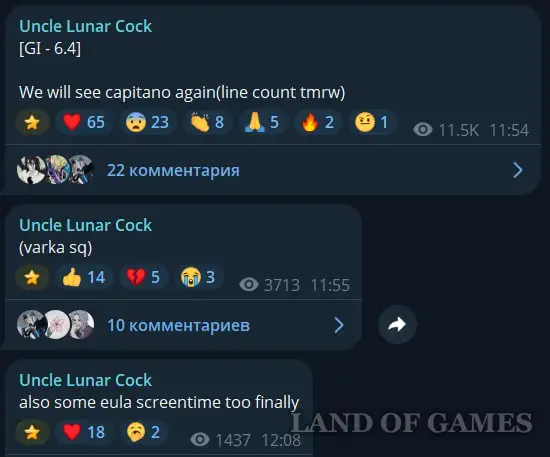The height and width of the screenshot is (457, 550).
Task: Toggle the star reaction on varka sq post
Action: tap(32, 277)
